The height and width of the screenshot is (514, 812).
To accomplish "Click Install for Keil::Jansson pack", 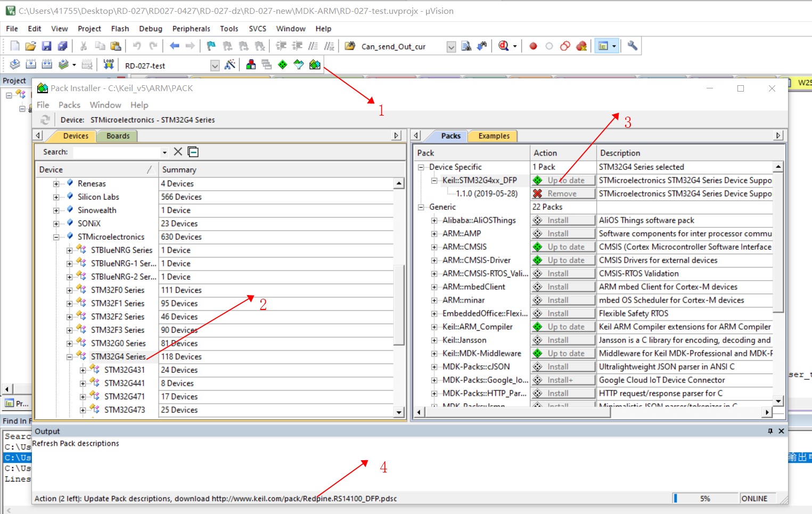I will (x=563, y=340).
